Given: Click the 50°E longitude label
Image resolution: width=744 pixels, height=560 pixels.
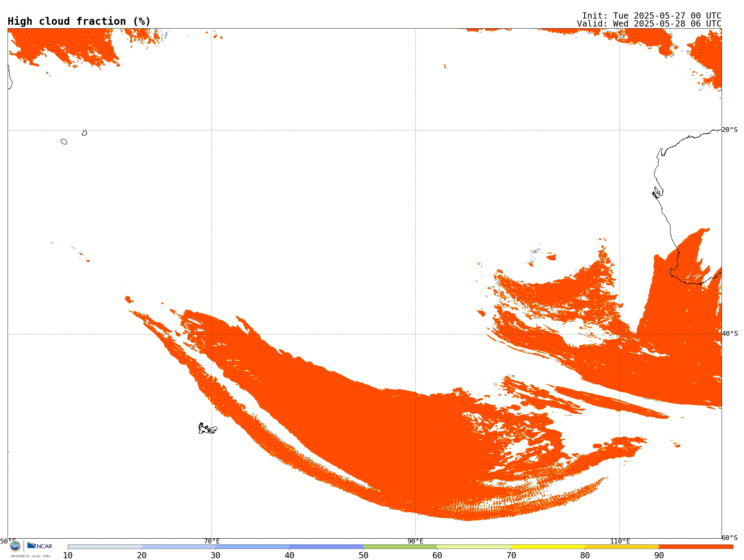Looking at the screenshot, I should pyautogui.click(x=8, y=541).
